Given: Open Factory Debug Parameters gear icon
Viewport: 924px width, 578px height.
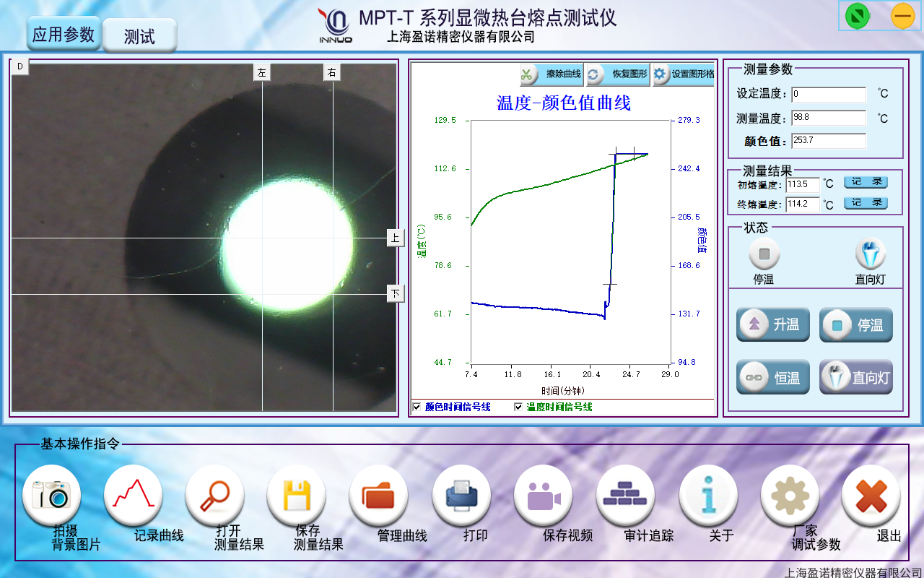Looking at the screenshot, I should pyautogui.click(x=790, y=495).
